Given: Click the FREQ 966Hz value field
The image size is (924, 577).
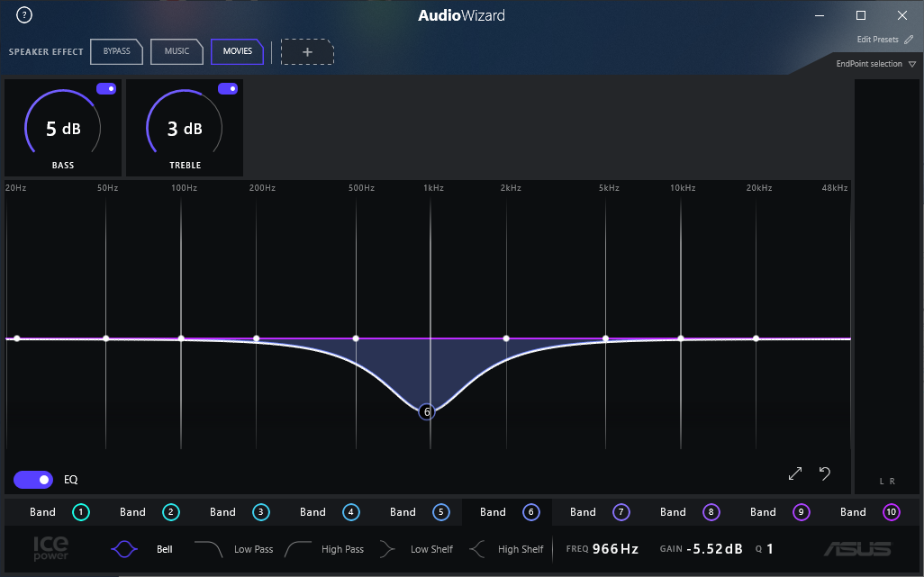Looking at the screenshot, I should 615,549.
